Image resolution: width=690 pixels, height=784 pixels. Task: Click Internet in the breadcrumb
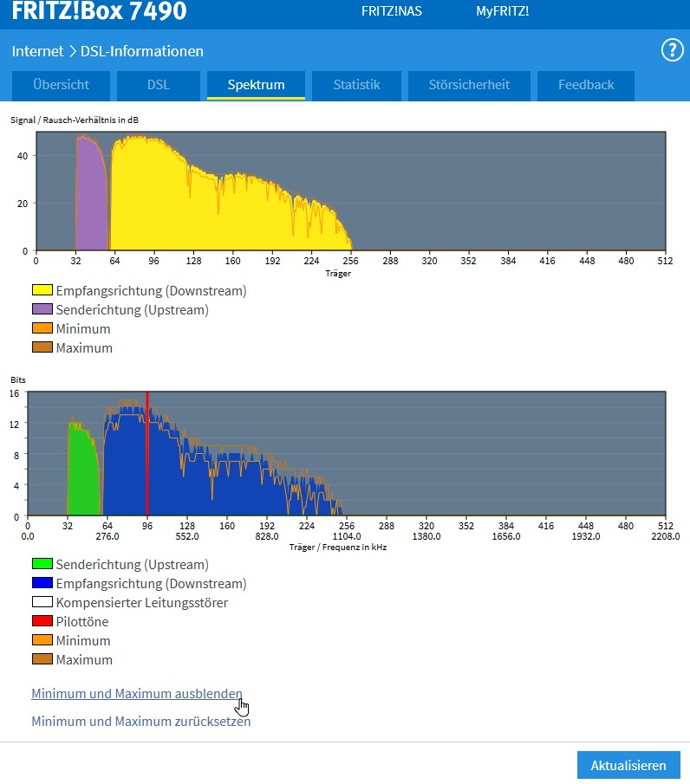[x=37, y=51]
